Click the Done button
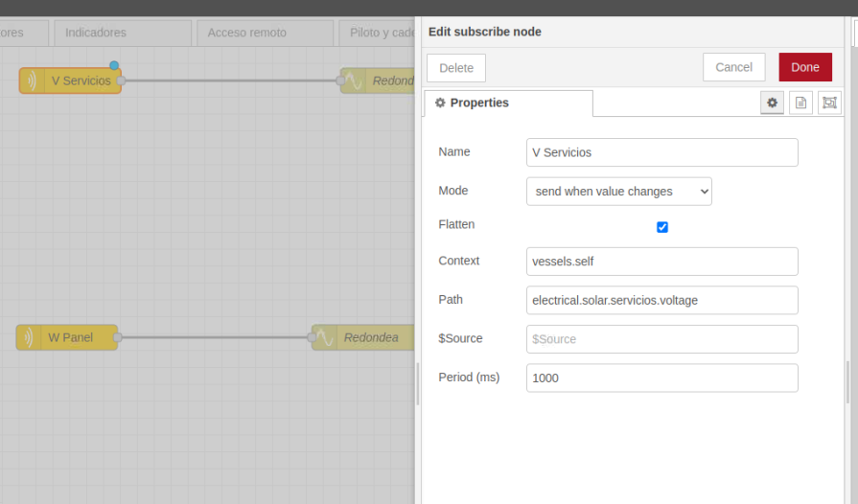Image resolution: width=858 pixels, height=504 pixels. (x=804, y=67)
